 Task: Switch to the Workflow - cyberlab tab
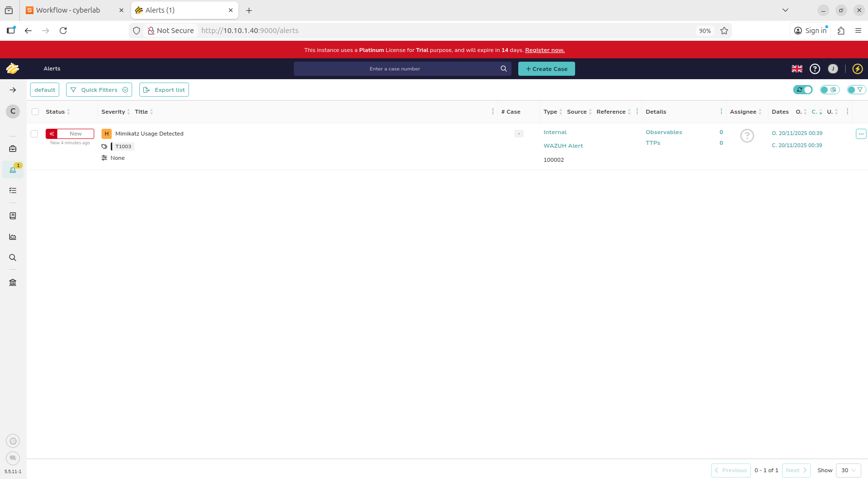tap(68, 10)
